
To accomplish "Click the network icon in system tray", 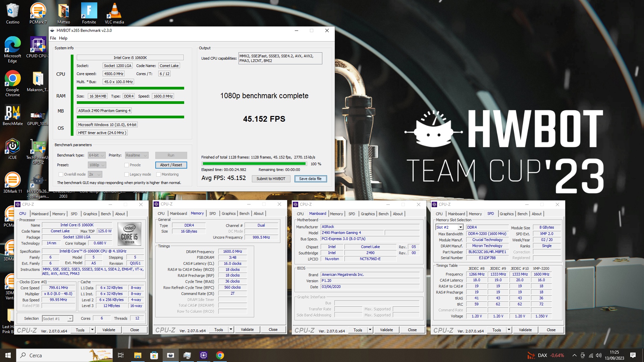I will pyautogui.click(x=591, y=355).
